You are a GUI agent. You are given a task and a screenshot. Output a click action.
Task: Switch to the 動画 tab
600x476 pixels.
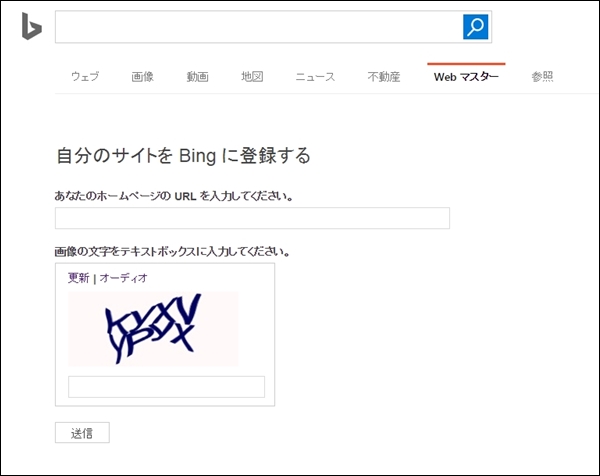(x=197, y=77)
